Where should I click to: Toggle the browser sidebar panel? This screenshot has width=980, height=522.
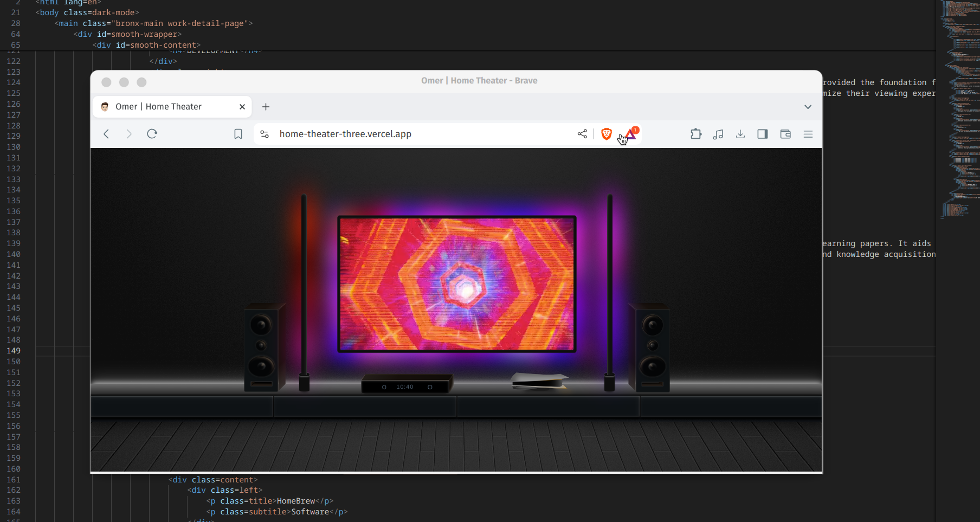click(x=763, y=134)
